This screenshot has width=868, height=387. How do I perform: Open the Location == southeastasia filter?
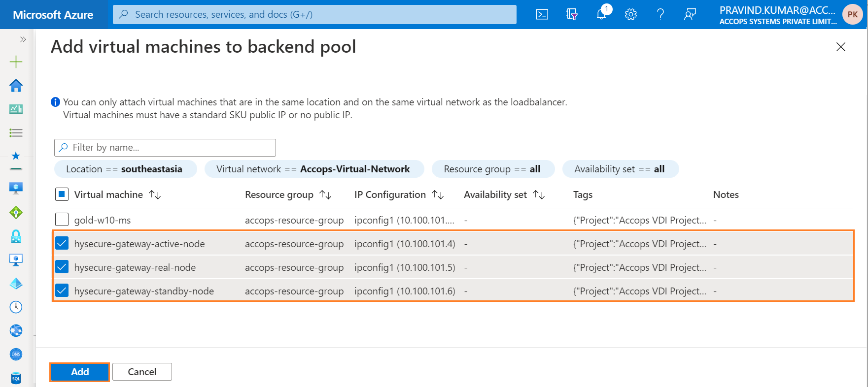tap(125, 169)
